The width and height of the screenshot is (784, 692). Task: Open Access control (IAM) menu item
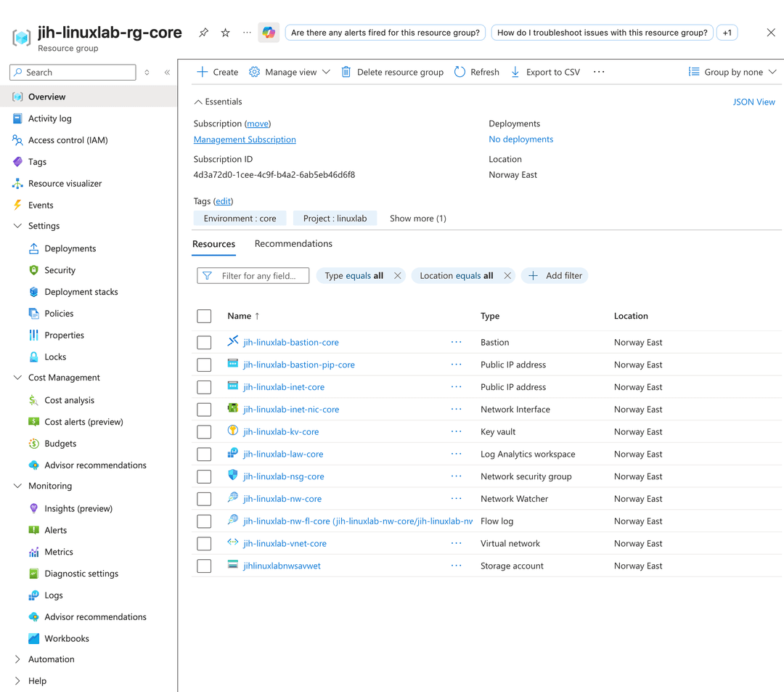[x=68, y=140]
